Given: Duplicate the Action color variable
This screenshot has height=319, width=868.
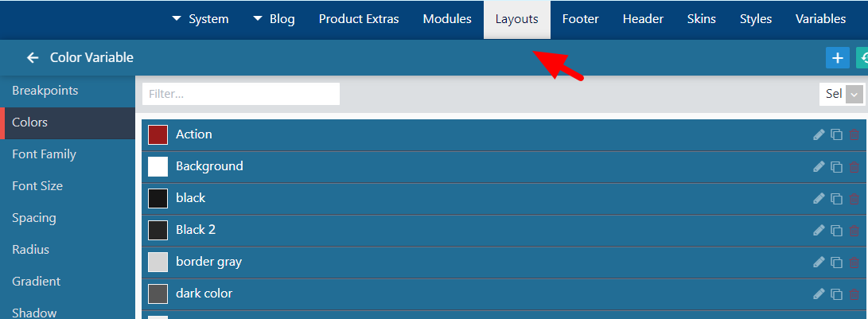Looking at the screenshot, I should (836, 134).
